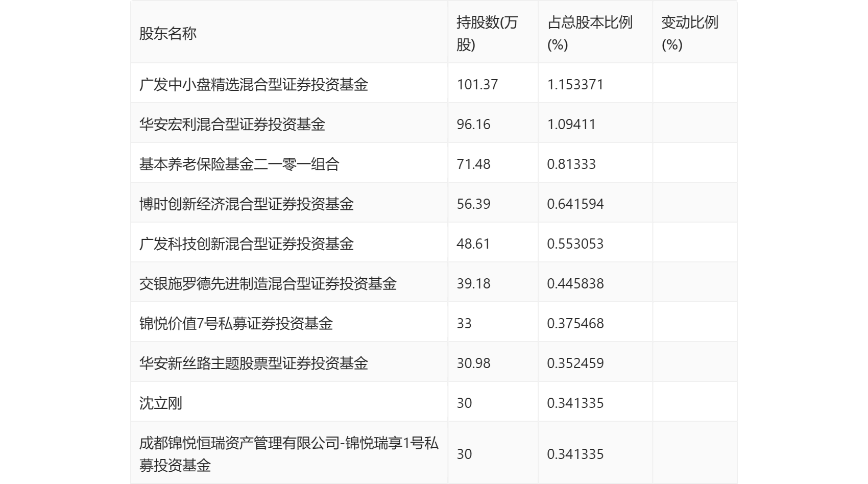Click 0.341335 percentage for 锦悦瑞享1号 fund
Screen dimensions: 868x484
pos(575,454)
